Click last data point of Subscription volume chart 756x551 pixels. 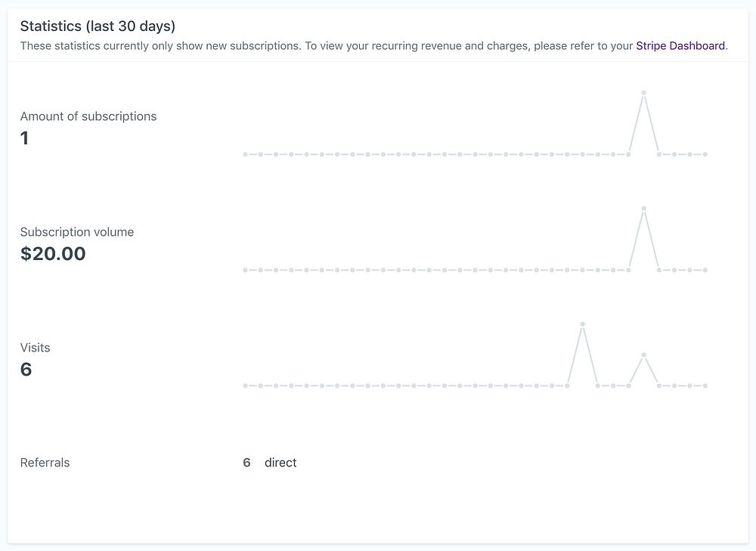pyautogui.click(x=705, y=270)
